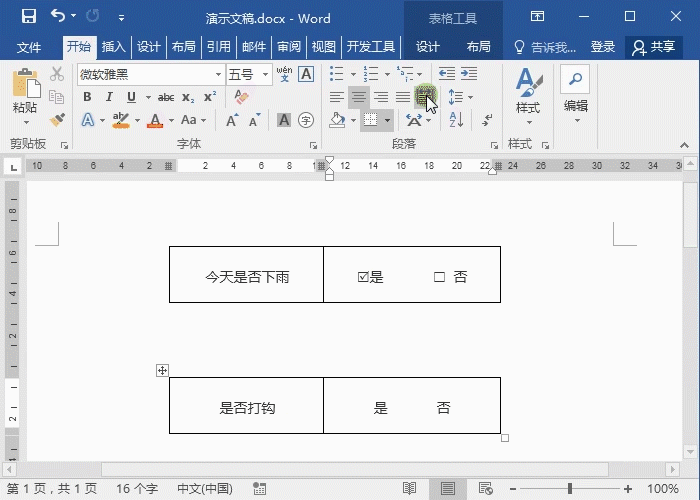Toggle italic formatting
Image resolution: width=700 pixels, height=500 pixels.
[109, 97]
